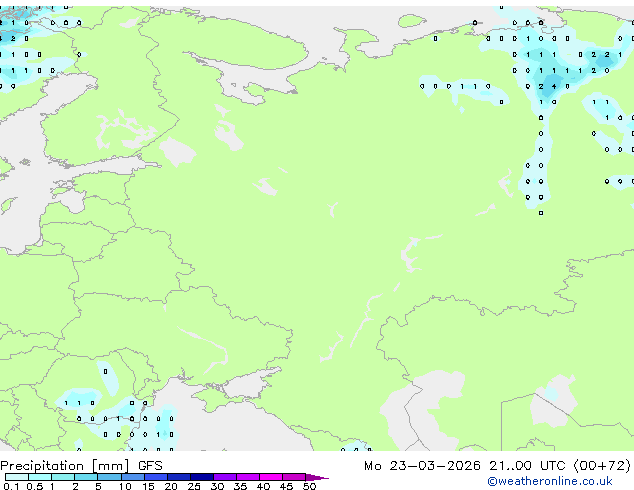This screenshot has height=490, width=634.
Task: Click the legend label '10'
Action: (125, 486)
